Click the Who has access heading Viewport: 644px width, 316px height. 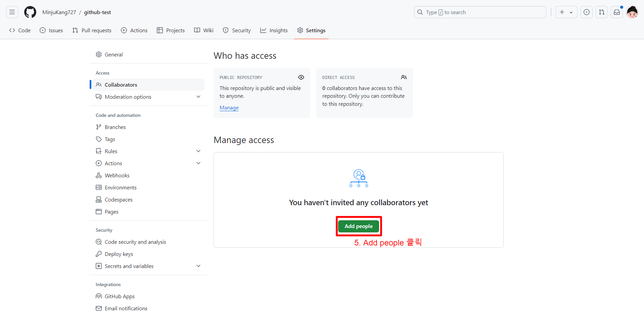tap(245, 56)
